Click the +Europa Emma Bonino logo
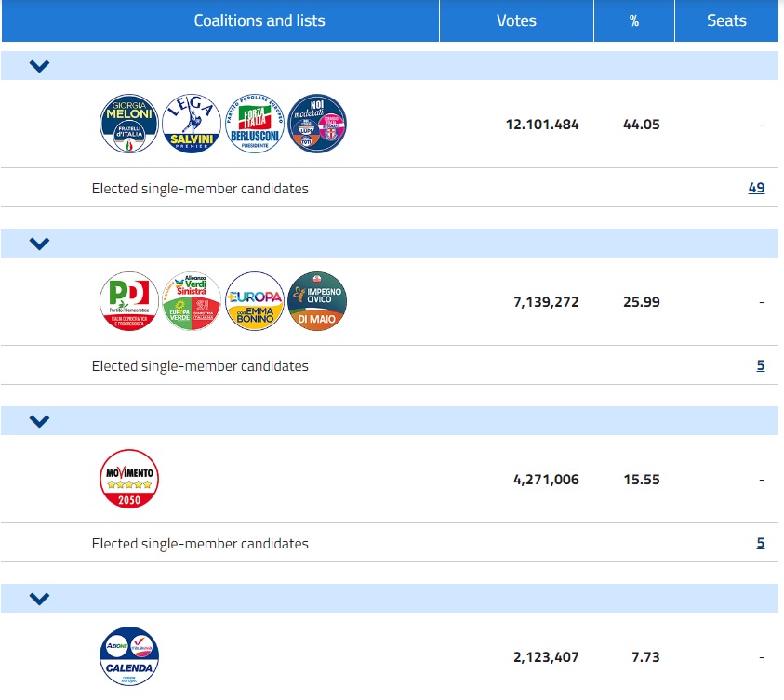This screenshot has width=784, height=700. point(255,301)
